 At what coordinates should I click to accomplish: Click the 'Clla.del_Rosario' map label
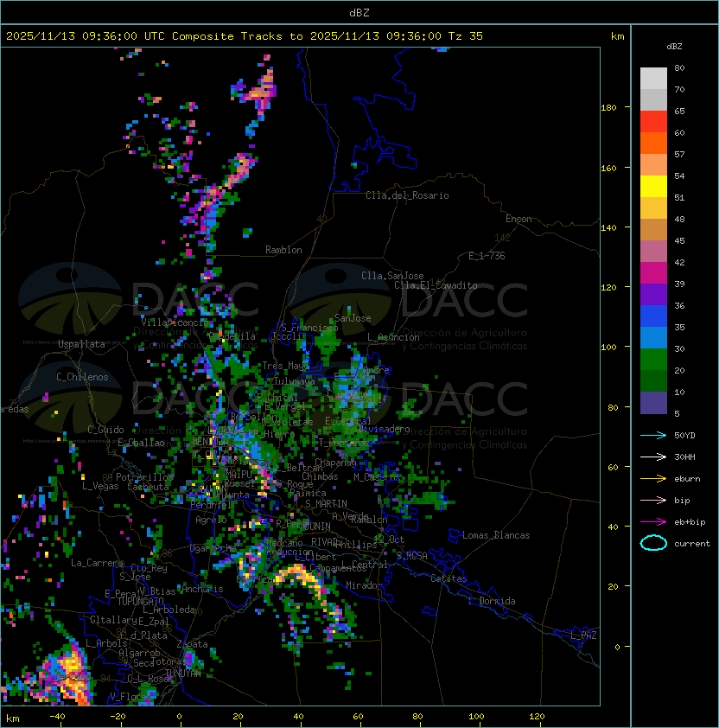(407, 195)
